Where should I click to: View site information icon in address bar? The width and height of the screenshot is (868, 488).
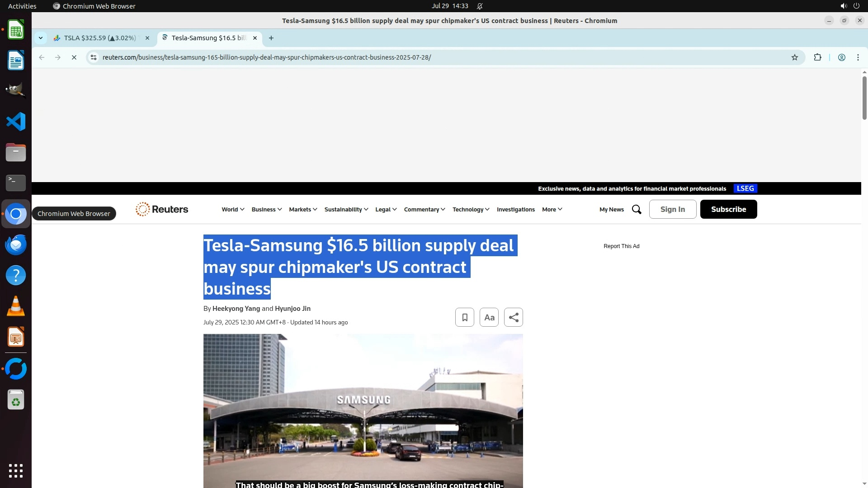tap(94, 57)
